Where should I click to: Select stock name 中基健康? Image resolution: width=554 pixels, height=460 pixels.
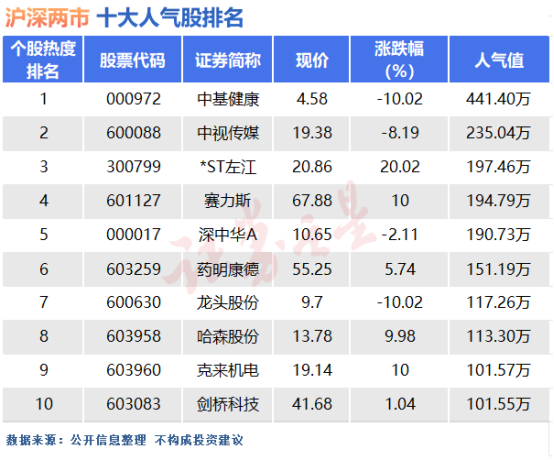tap(228, 99)
